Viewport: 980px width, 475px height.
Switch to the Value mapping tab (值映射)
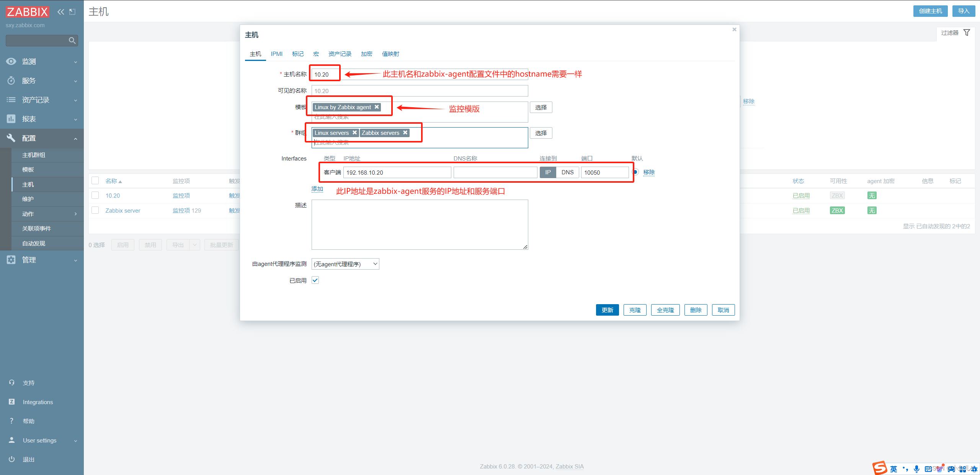(x=390, y=54)
